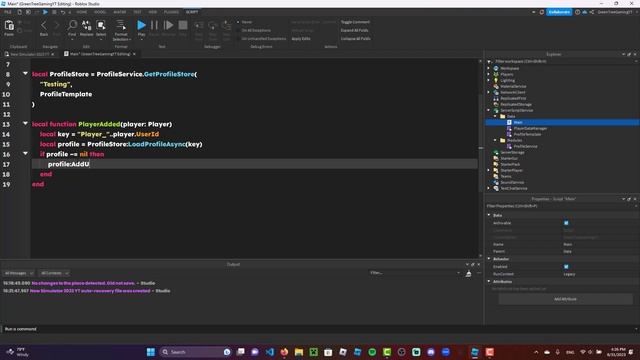640x360 pixels.
Task: Expand the Workspace tree node
Action: pyautogui.click(x=489, y=68)
